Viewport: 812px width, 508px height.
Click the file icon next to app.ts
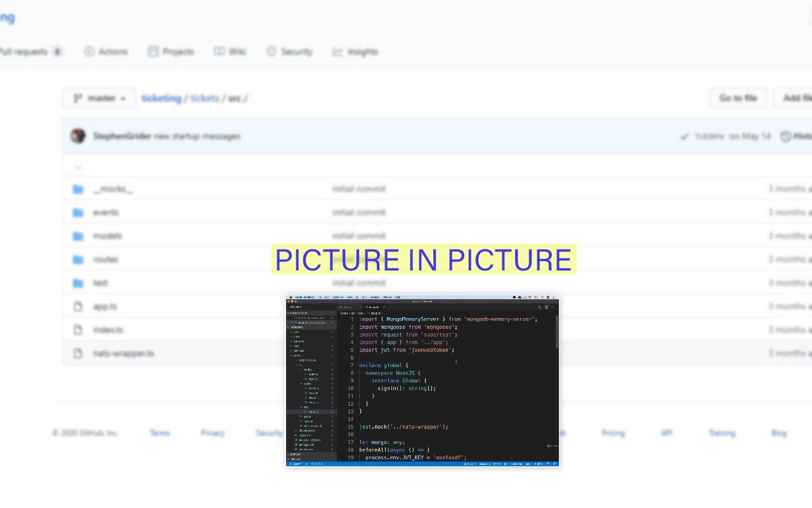(x=77, y=306)
